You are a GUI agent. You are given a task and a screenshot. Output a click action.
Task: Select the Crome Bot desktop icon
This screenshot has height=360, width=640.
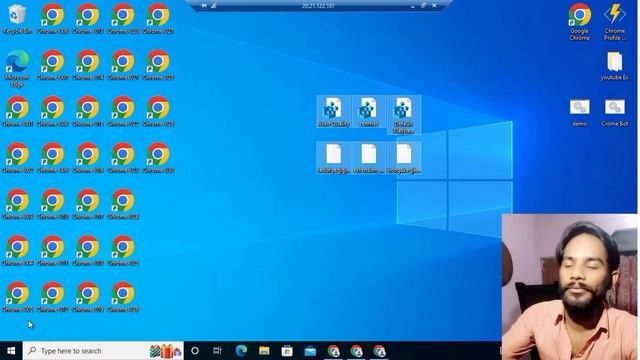(x=615, y=113)
